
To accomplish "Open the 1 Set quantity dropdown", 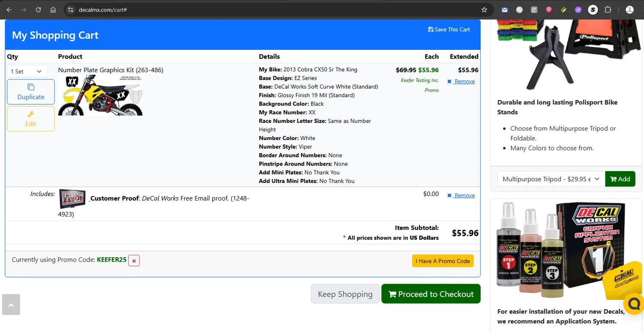I will point(27,71).
